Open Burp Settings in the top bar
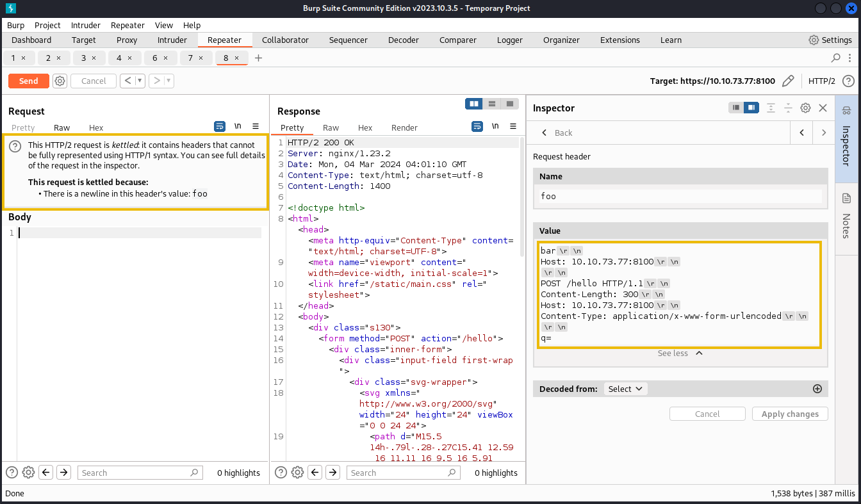The image size is (861, 504). [830, 40]
